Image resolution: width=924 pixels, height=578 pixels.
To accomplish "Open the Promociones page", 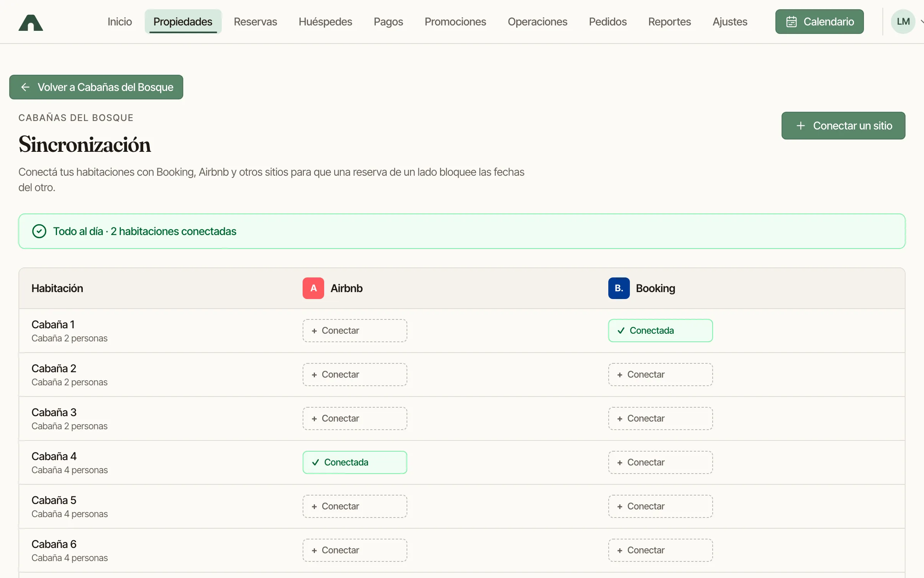I will coord(455,22).
